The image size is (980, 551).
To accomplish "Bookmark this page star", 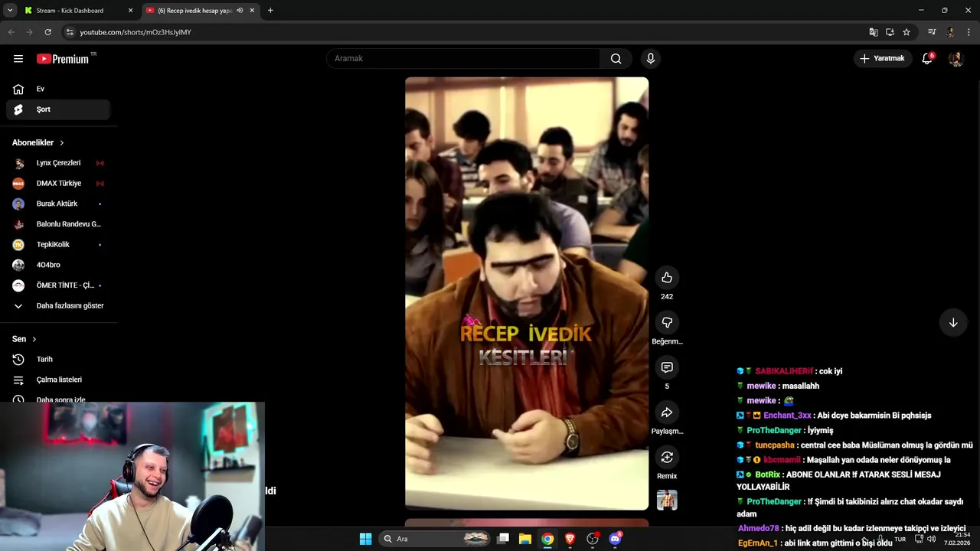I will point(906,32).
